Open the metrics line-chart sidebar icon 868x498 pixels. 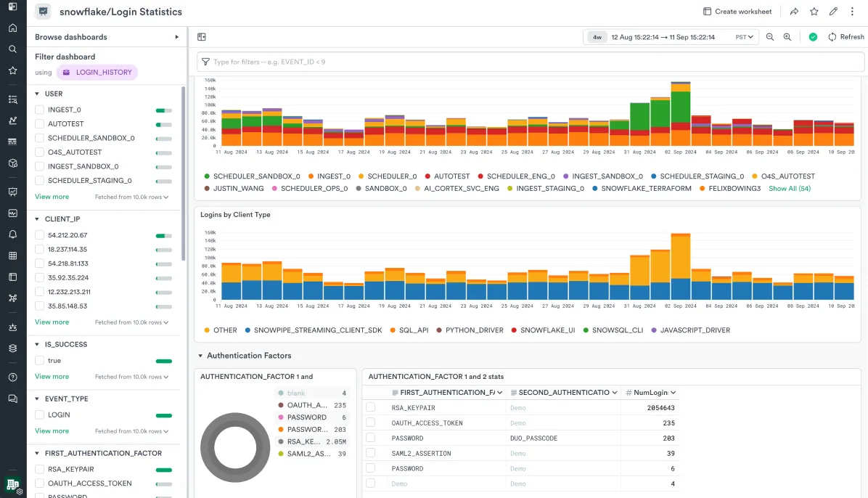point(13,121)
